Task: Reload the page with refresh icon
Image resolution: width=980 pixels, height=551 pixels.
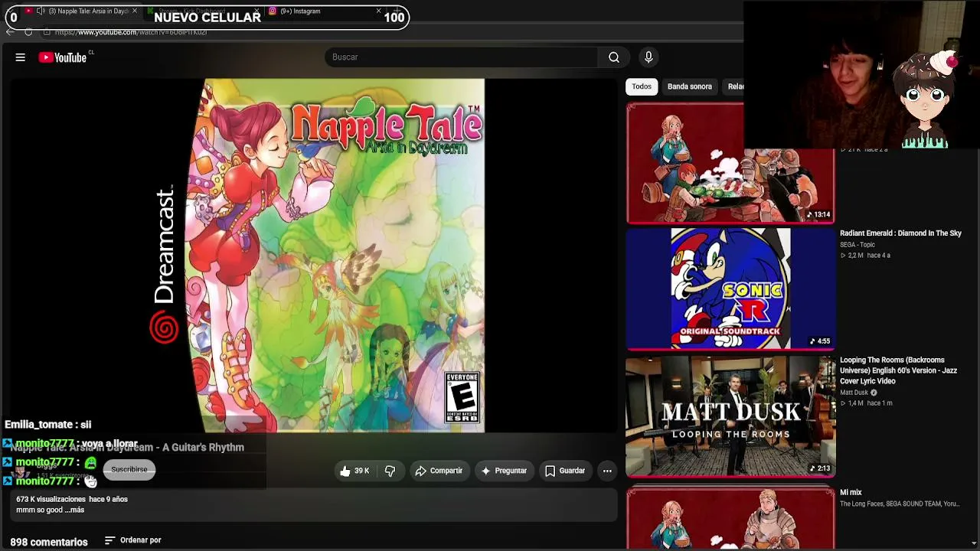Action: (28, 32)
